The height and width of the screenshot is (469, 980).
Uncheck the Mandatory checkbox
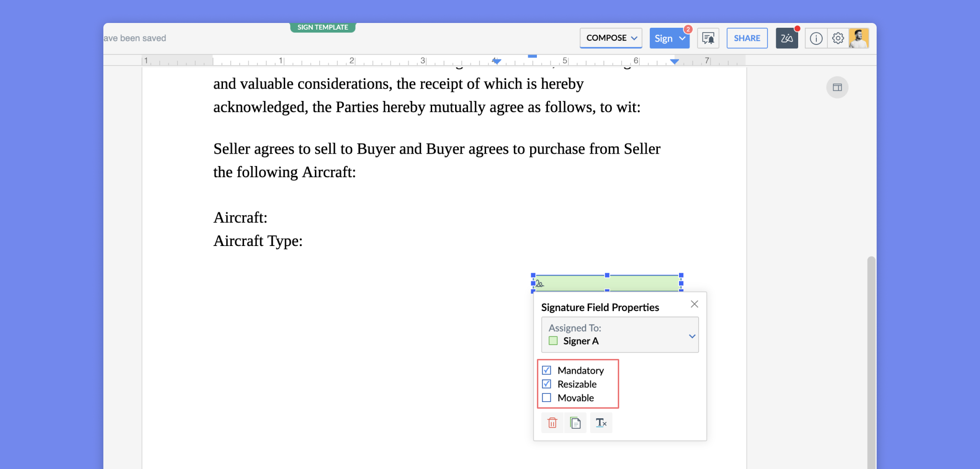click(546, 370)
